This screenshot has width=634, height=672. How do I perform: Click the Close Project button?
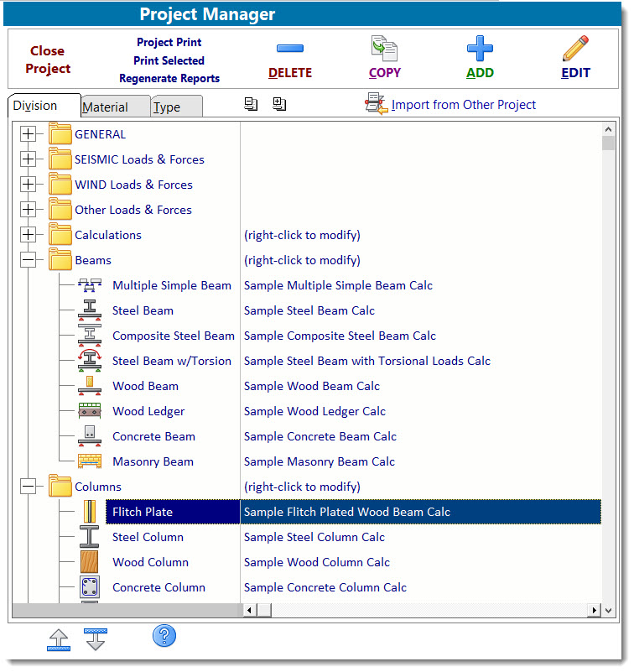point(48,60)
